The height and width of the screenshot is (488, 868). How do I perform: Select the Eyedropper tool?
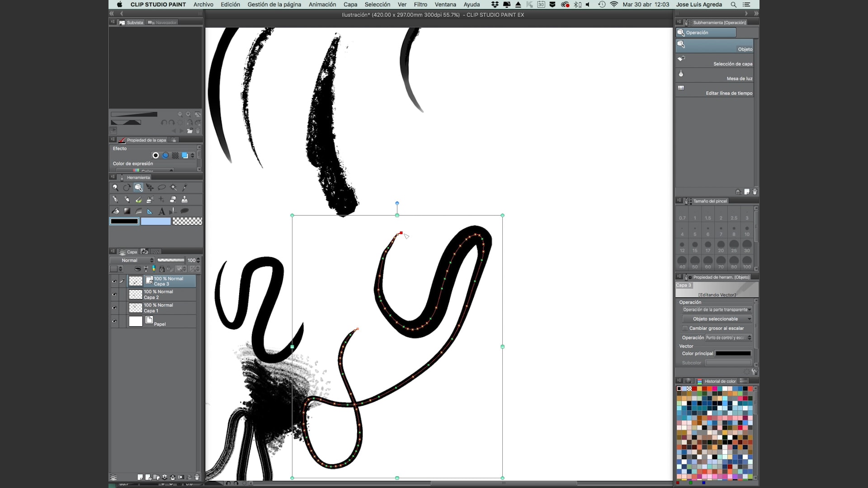[x=184, y=188]
